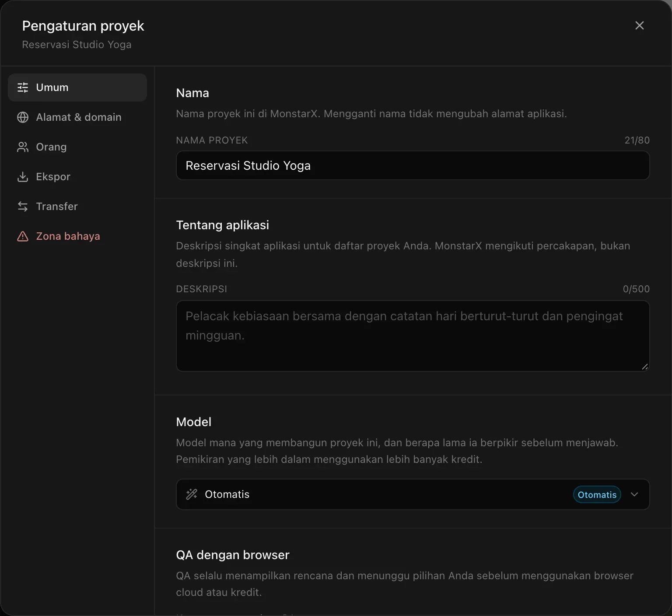Click the Tentang aplikasi heading
The image size is (672, 616).
coord(222,225)
